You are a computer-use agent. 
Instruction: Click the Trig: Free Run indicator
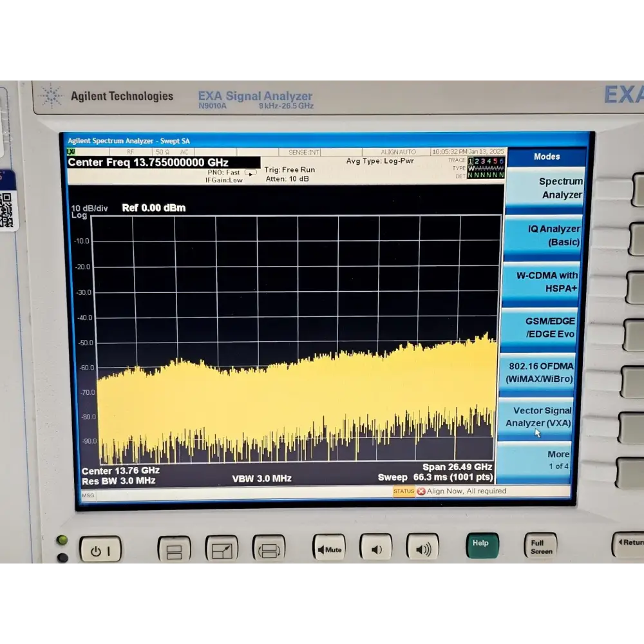click(290, 169)
